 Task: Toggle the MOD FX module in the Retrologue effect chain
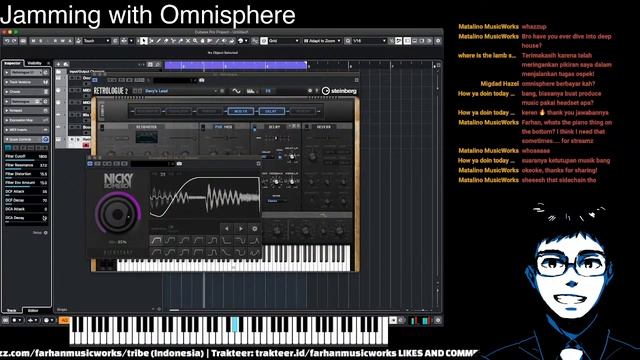240,111
